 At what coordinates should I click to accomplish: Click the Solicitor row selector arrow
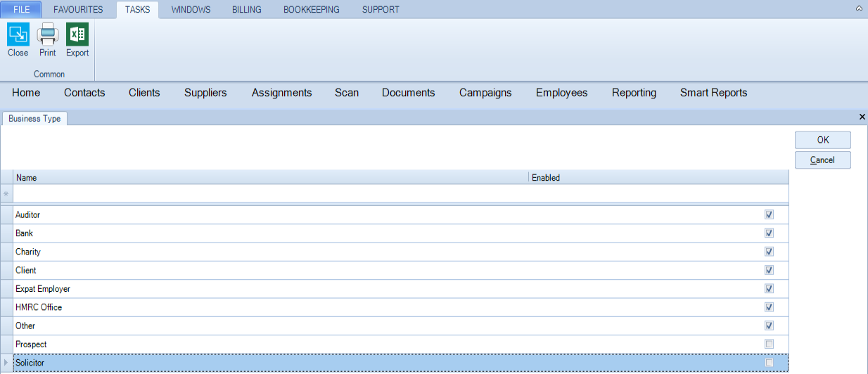coord(6,363)
